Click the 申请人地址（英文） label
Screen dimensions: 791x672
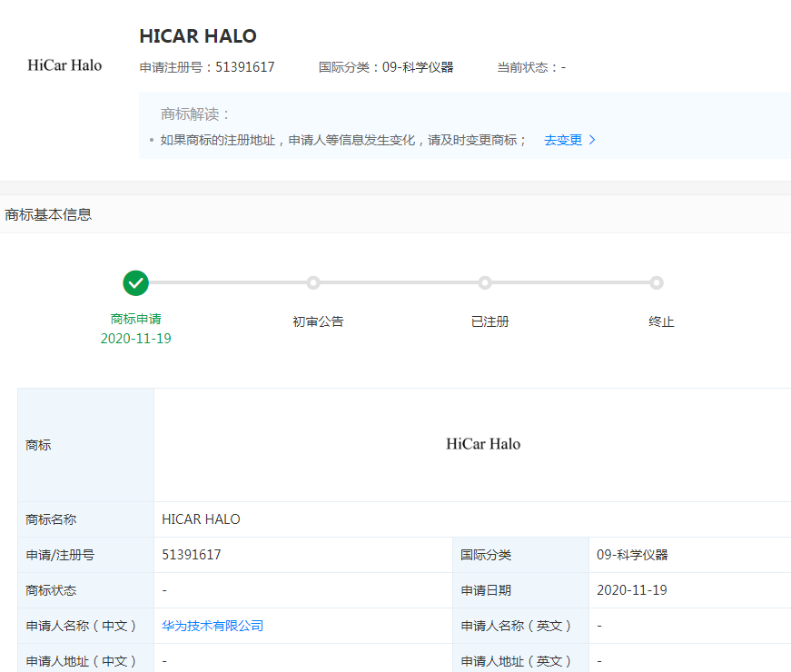click(x=516, y=661)
